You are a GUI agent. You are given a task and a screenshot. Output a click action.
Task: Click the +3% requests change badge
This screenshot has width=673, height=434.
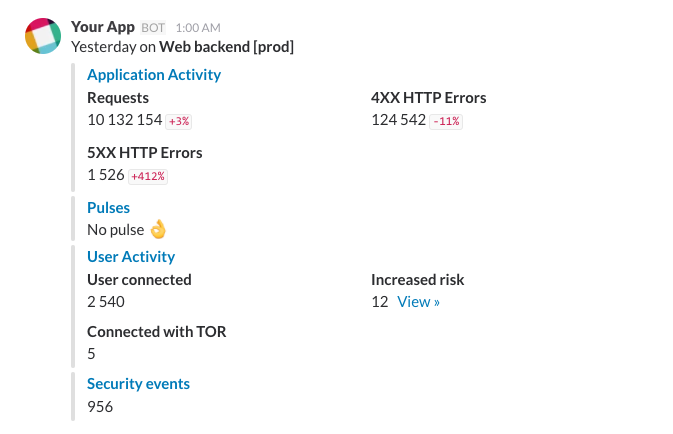(179, 121)
